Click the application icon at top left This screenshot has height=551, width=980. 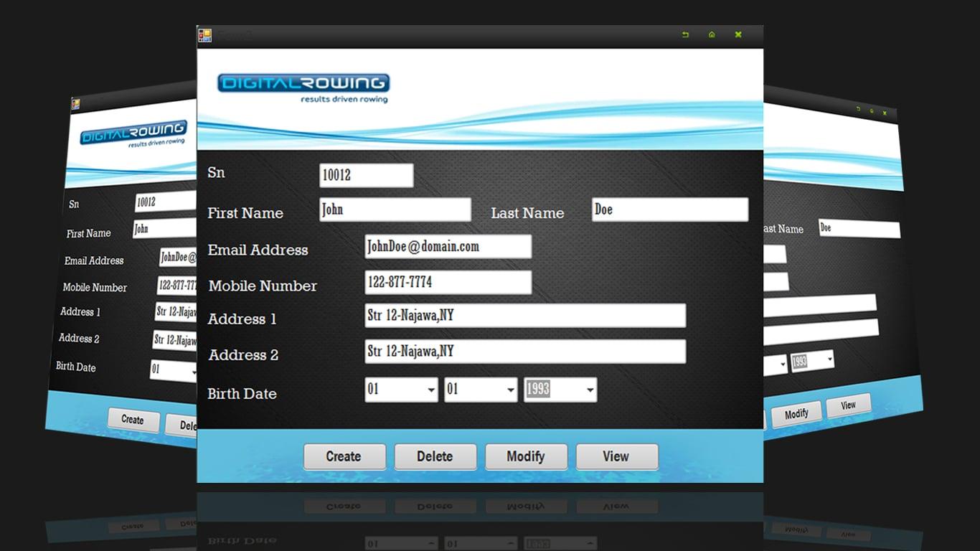(204, 34)
